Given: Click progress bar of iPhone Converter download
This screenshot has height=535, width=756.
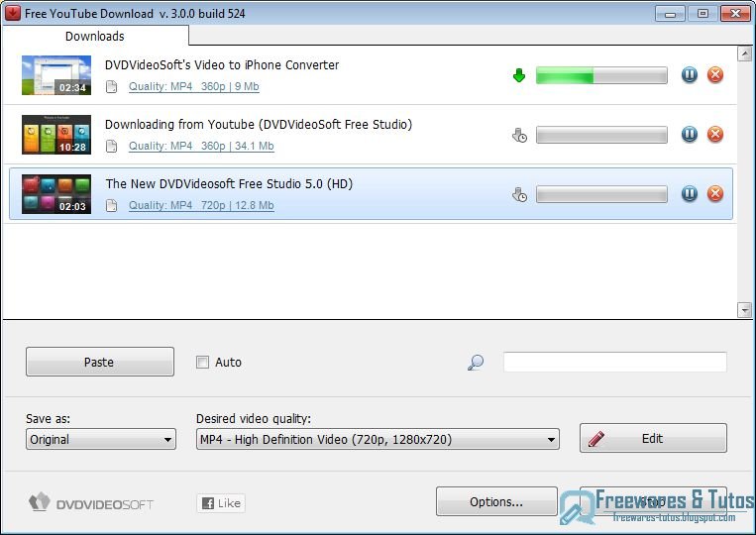Looking at the screenshot, I should (x=601, y=75).
